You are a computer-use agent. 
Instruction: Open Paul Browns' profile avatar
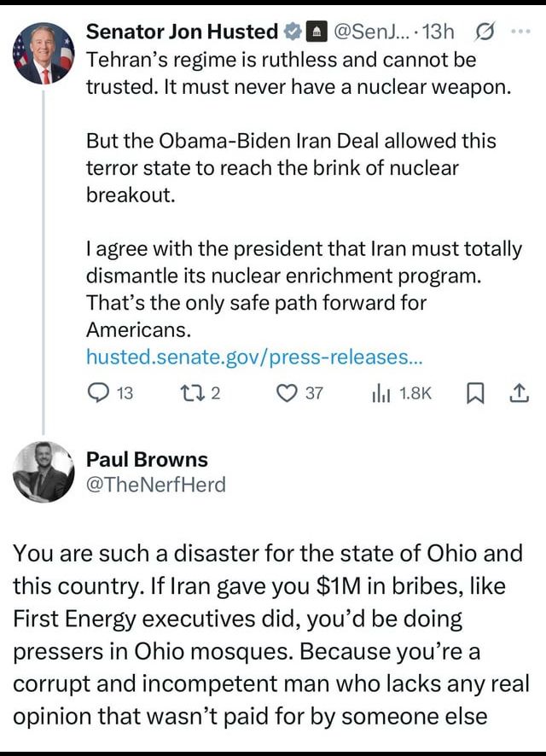coord(43,472)
